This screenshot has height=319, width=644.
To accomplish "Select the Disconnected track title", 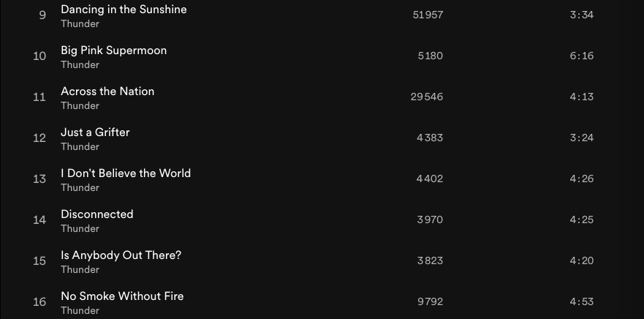I will 96,214.
